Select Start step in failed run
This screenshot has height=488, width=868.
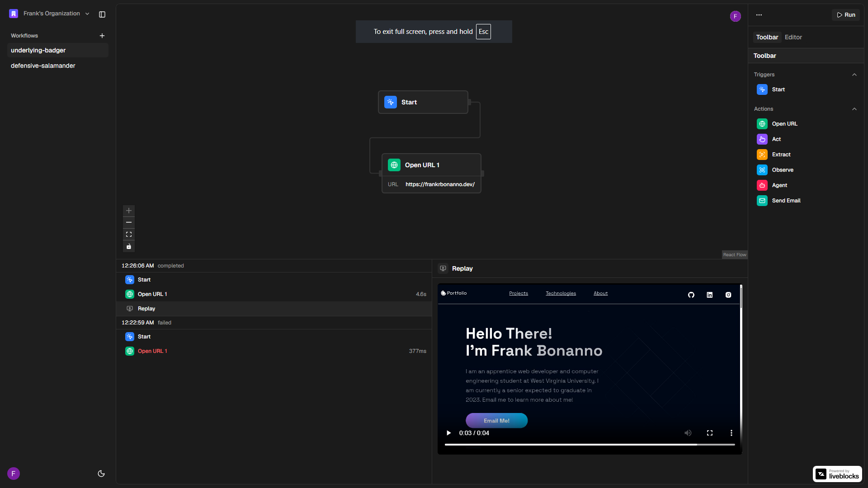[x=274, y=337]
